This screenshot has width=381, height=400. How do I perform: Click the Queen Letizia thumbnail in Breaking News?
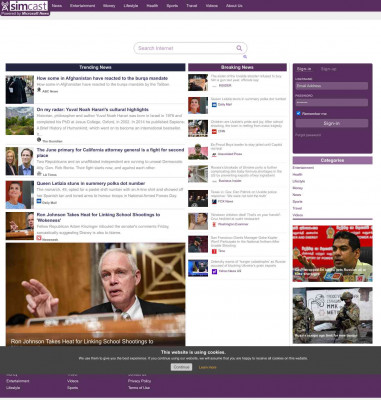pos(198,105)
